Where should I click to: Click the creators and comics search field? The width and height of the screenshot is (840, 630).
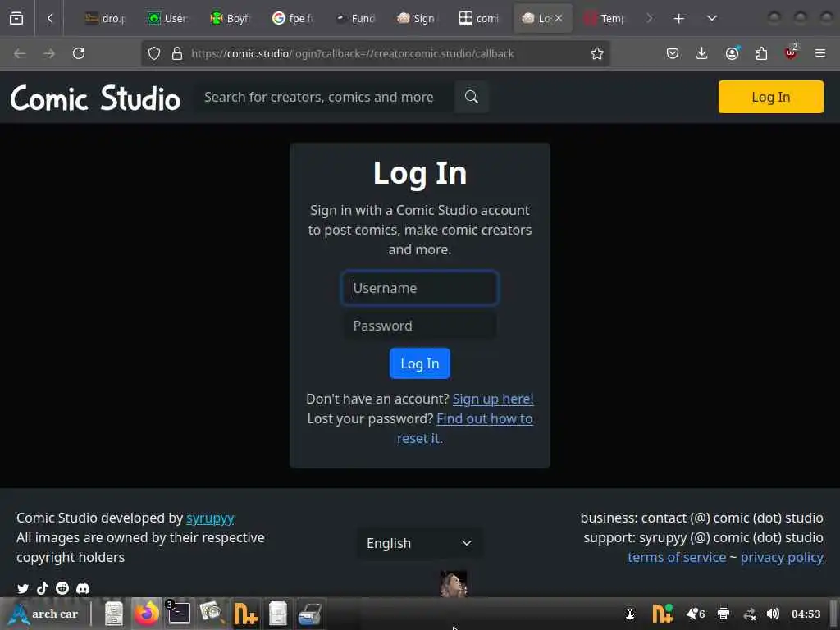[x=325, y=97]
